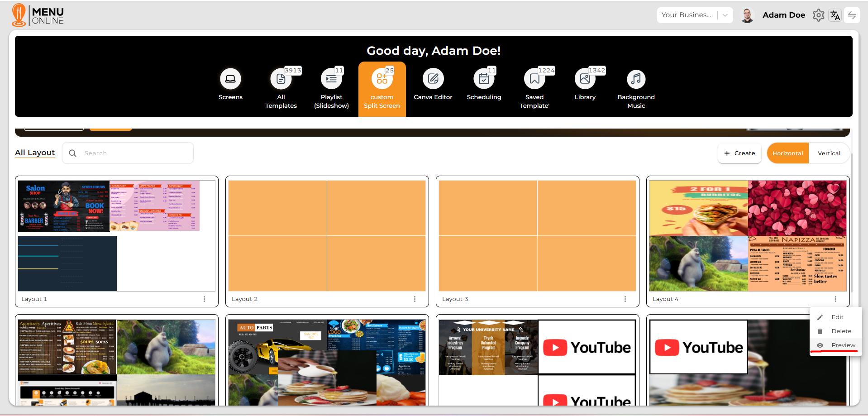Viewport: 868px width, 416px height.
Task: Open the Scheduling calendar icon
Action: pyautogui.click(x=484, y=79)
